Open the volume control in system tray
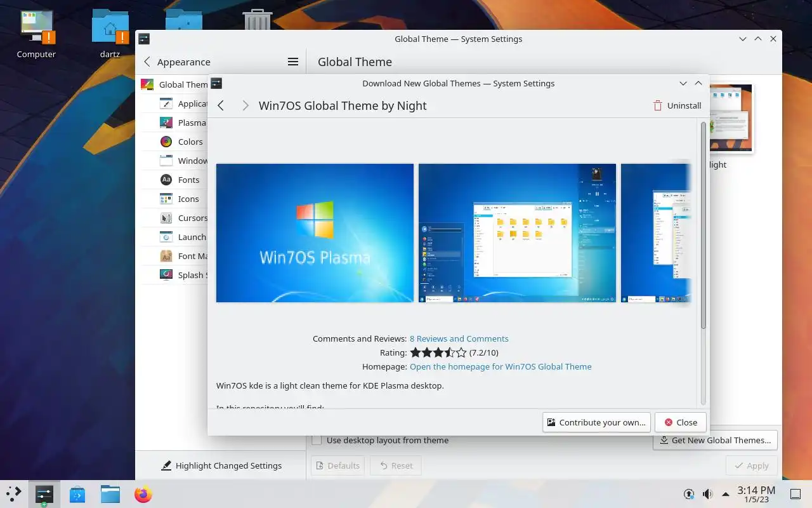Viewport: 812px width, 508px height. pos(707,494)
